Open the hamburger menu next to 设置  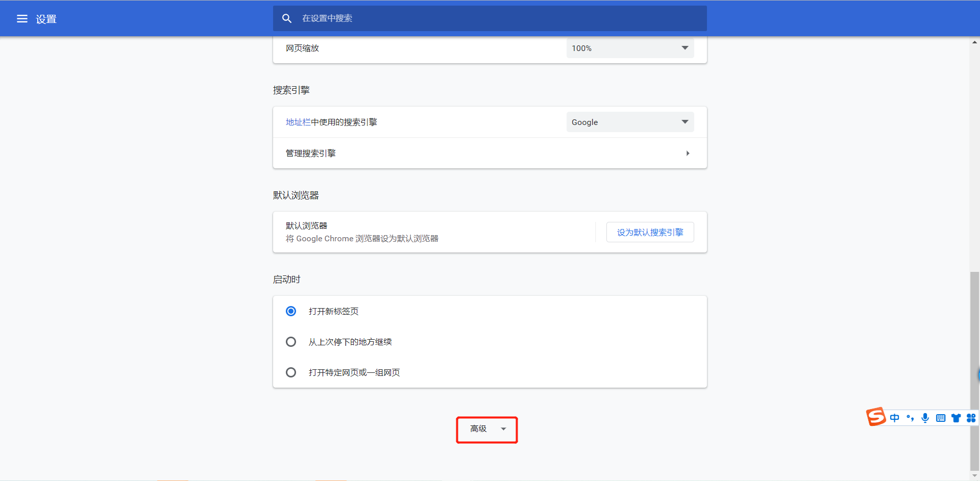click(x=22, y=19)
